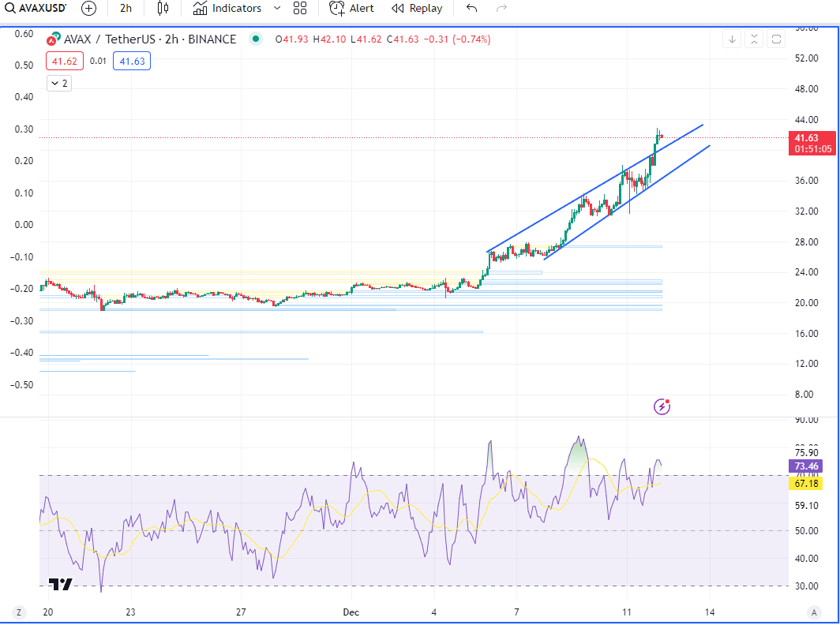Maximize the chart pane with expand icon

(755, 38)
